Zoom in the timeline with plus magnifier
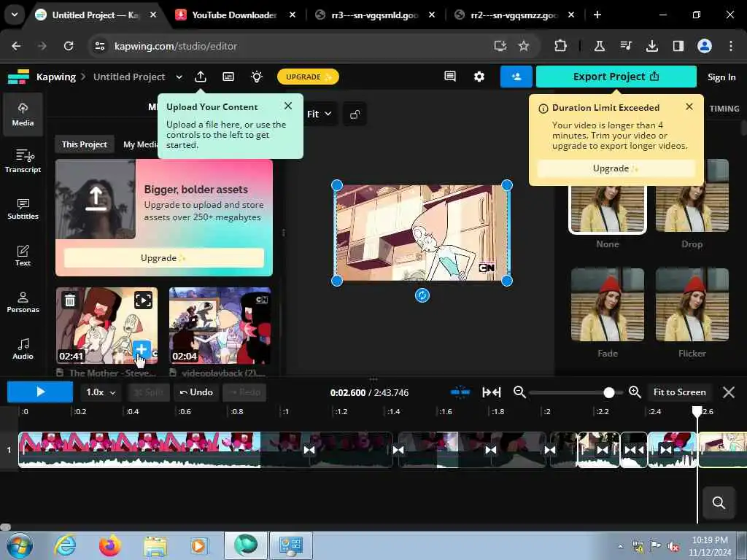This screenshot has height=560, width=747. tap(635, 392)
